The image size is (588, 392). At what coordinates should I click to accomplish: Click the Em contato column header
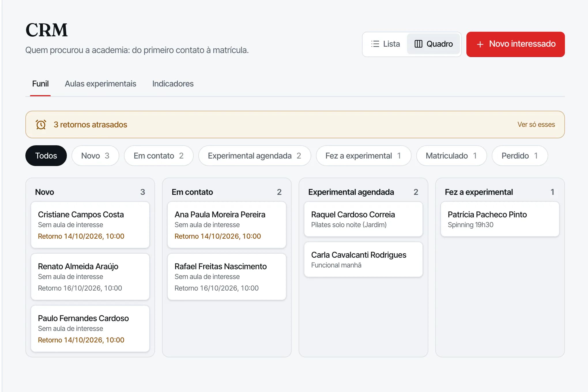tap(192, 192)
